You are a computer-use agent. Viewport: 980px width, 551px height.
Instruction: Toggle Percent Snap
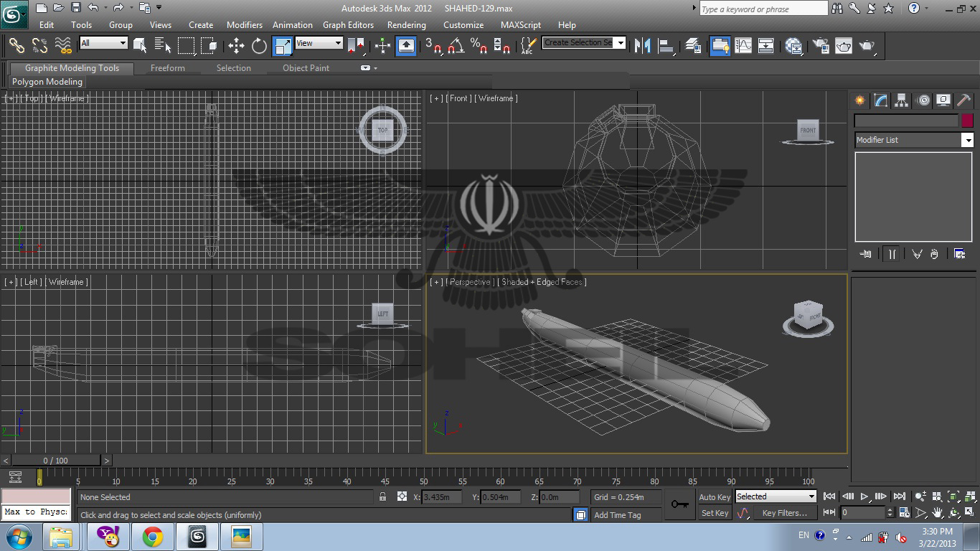pos(479,46)
